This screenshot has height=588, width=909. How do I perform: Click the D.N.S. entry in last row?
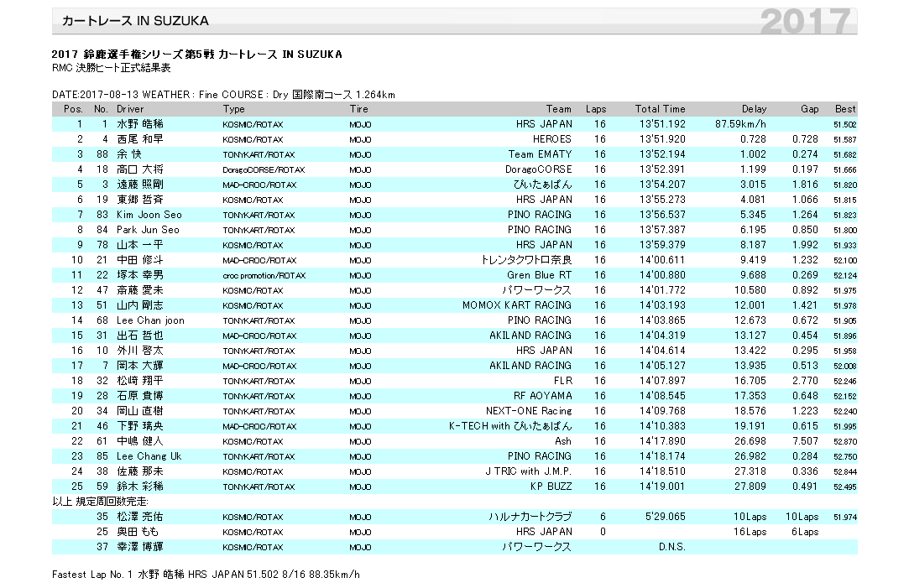pyautogui.click(x=671, y=547)
